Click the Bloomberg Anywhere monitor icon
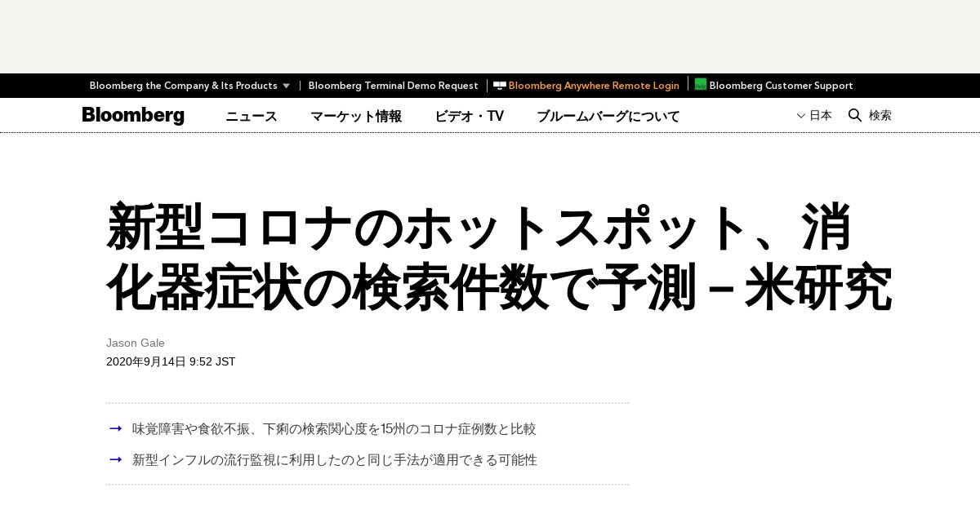 pos(500,85)
